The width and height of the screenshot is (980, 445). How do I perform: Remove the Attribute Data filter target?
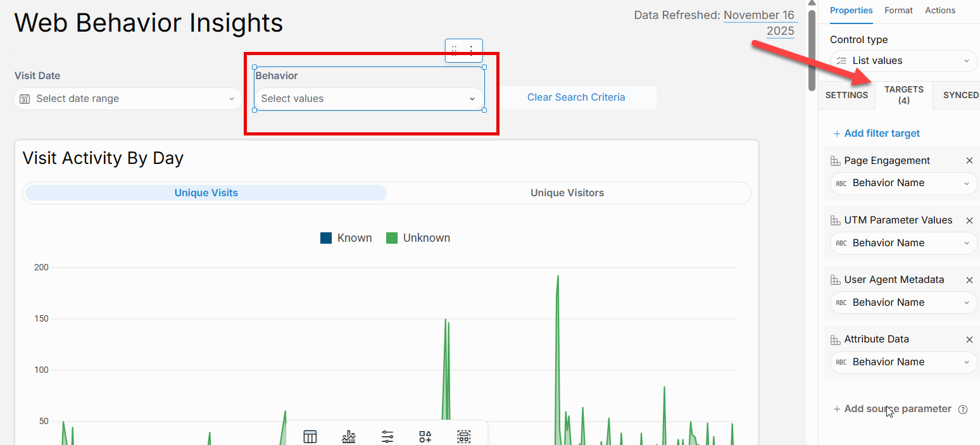click(x=969, y=340)
